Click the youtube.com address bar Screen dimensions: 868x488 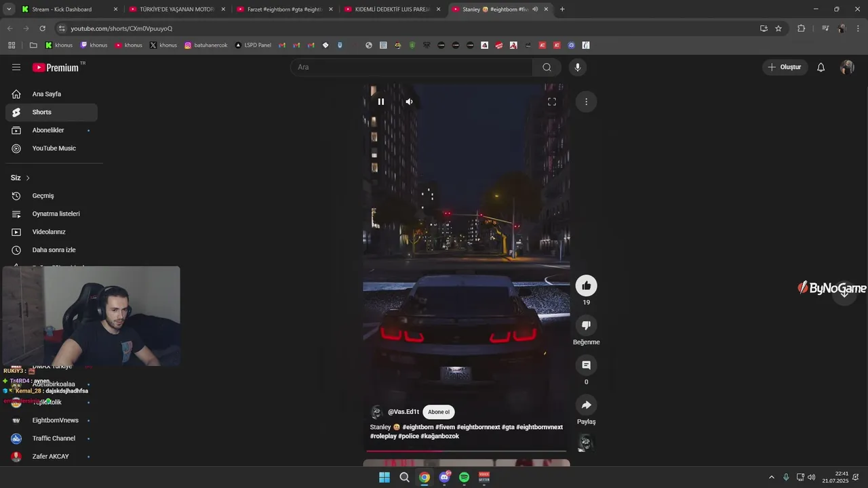[x=407, y=28]
